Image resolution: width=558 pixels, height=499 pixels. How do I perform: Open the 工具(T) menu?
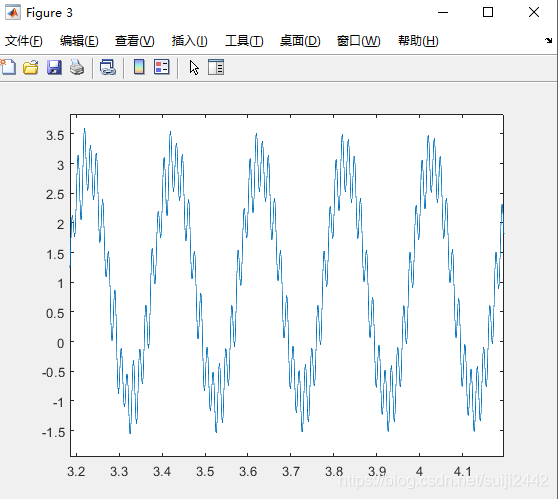click(x=244, y=41)
